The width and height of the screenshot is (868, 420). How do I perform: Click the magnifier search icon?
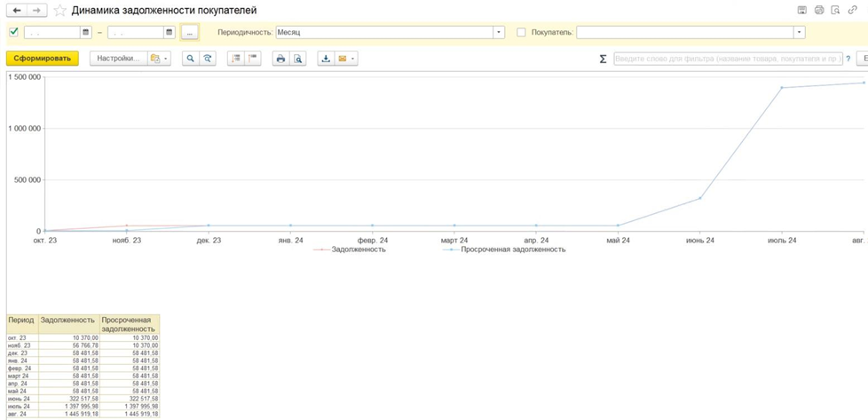(190, 59)
